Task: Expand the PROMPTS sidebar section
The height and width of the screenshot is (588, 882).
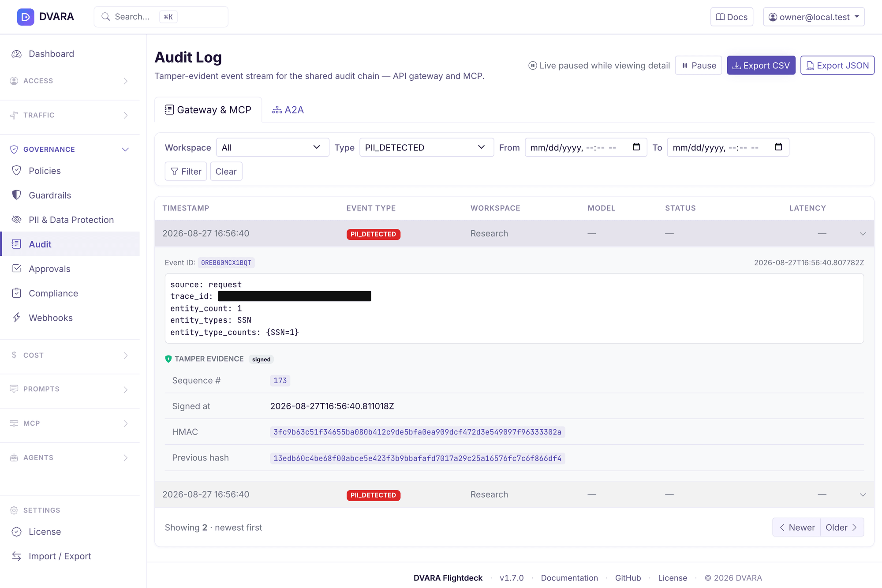Action: 70,390
